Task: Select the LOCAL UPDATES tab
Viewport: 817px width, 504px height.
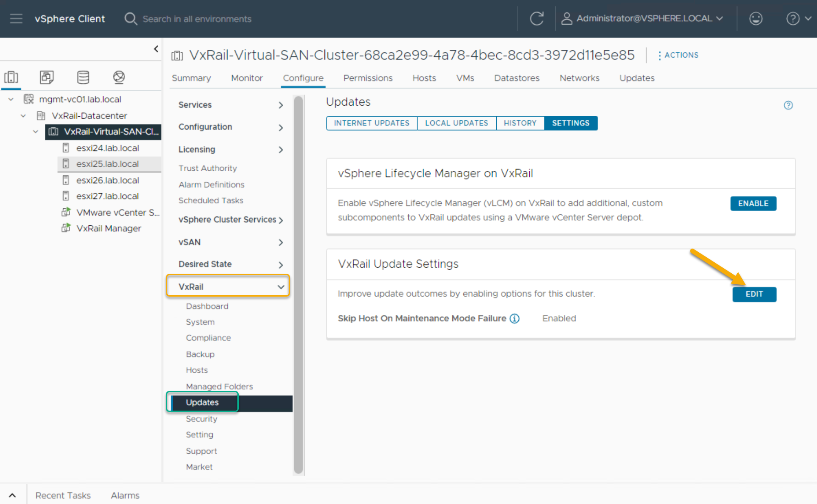Action: click(456, 123)
